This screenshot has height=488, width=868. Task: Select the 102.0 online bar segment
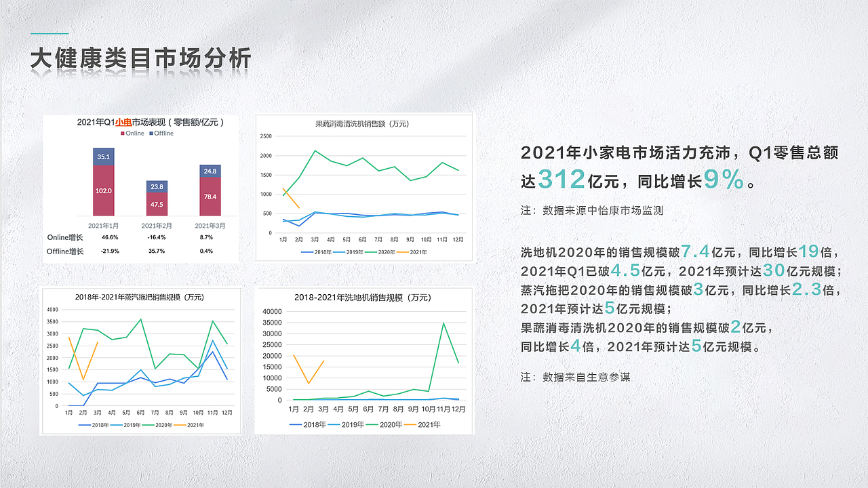(104, 190)
